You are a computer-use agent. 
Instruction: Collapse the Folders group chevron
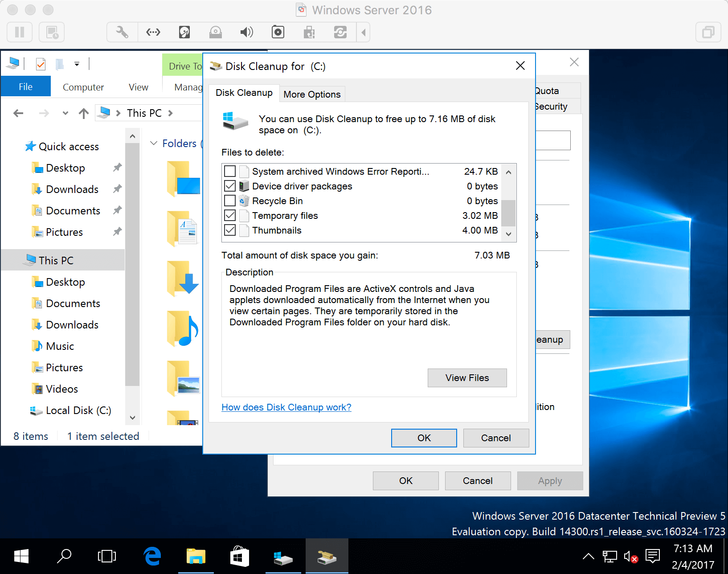154,143
